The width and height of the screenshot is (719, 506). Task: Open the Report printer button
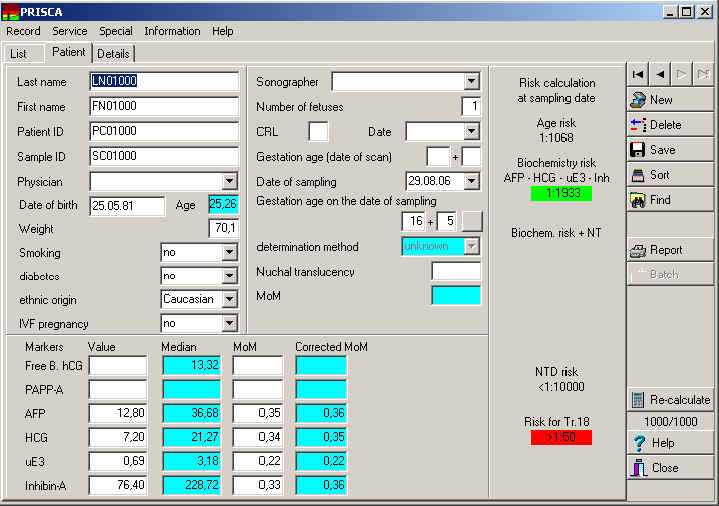[670, 250]
